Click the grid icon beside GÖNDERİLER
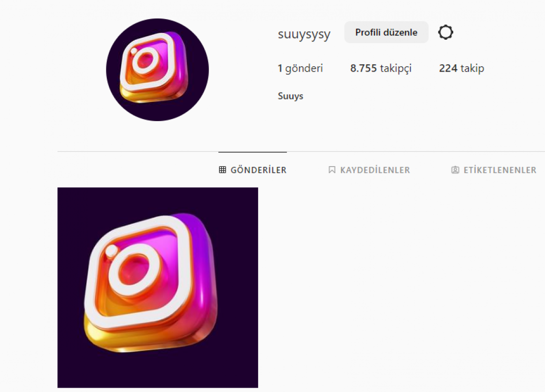 222,170
